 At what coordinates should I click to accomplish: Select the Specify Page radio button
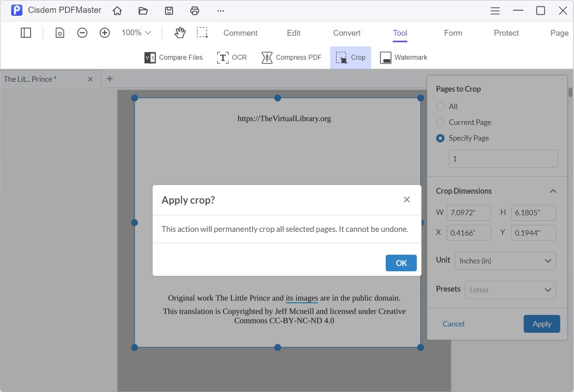coord(440,138)
